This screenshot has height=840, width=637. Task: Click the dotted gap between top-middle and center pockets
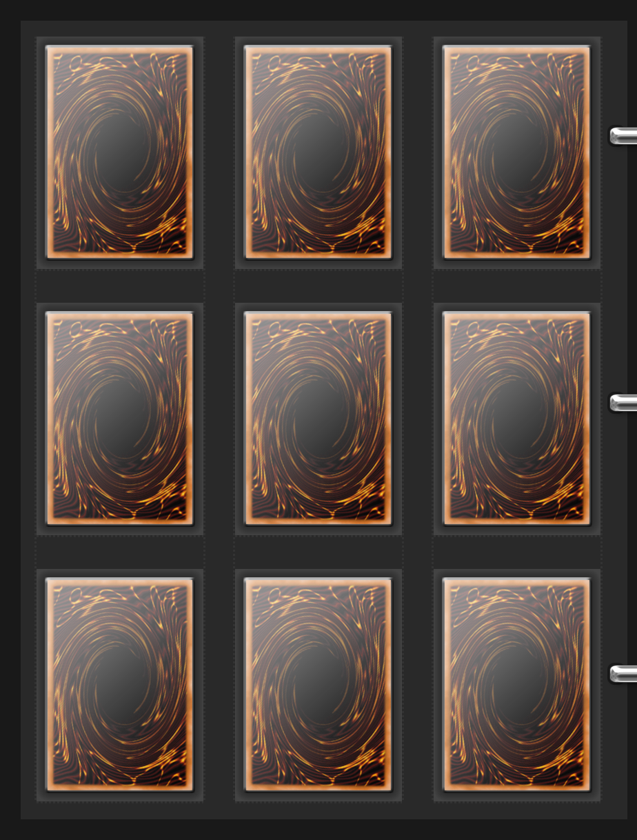318,286
